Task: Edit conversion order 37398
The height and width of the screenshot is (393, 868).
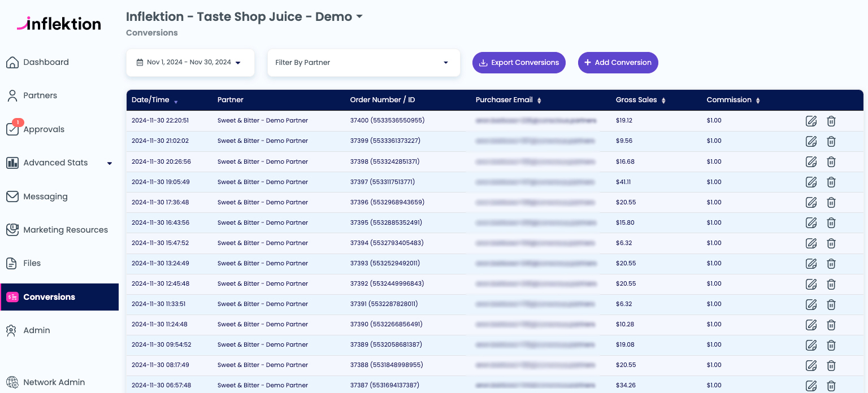Action: pyautogui.click(x=811, y=161)
